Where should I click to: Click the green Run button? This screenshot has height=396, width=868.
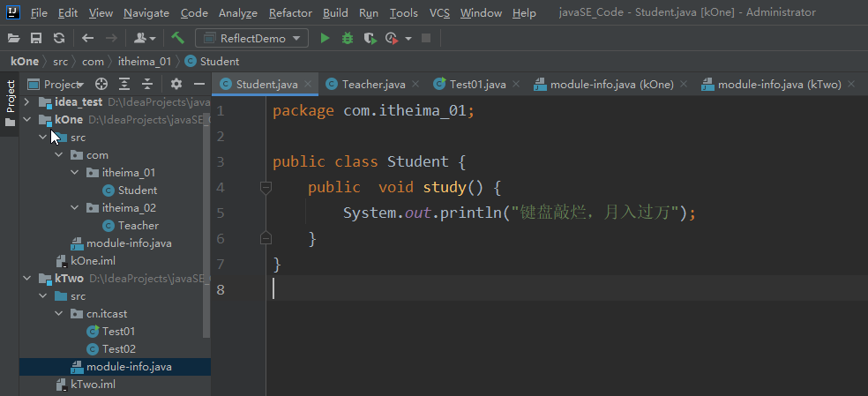point(325,38)
